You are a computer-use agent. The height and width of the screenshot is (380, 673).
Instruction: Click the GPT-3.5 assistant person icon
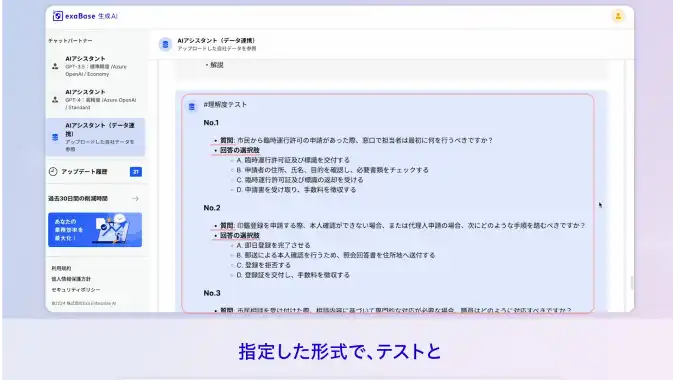click(55, 66)
